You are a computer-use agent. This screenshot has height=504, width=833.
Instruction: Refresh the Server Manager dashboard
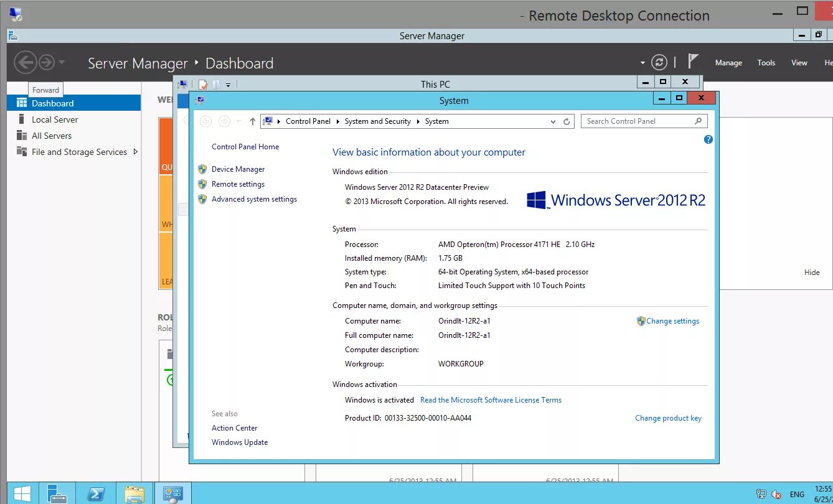pos(659,62)
